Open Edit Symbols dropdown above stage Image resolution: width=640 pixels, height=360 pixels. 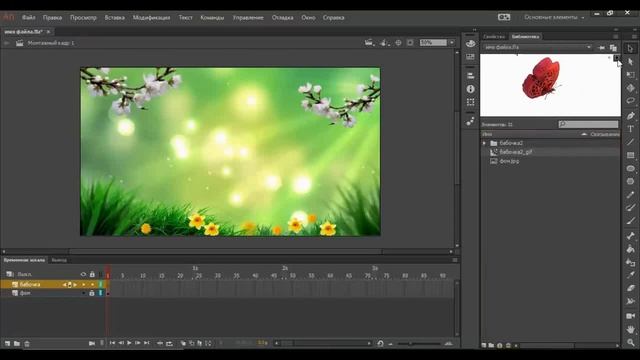pos(384,42)
